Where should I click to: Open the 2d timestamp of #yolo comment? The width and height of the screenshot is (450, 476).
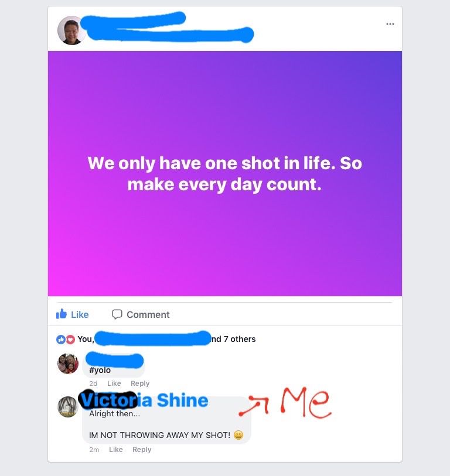click(93, 383)
